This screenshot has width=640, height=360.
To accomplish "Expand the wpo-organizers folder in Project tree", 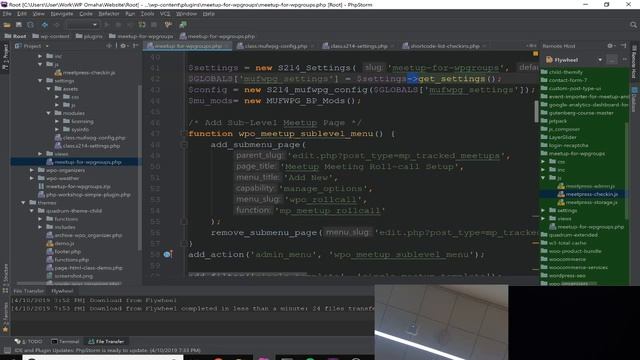I will point(32,170).
